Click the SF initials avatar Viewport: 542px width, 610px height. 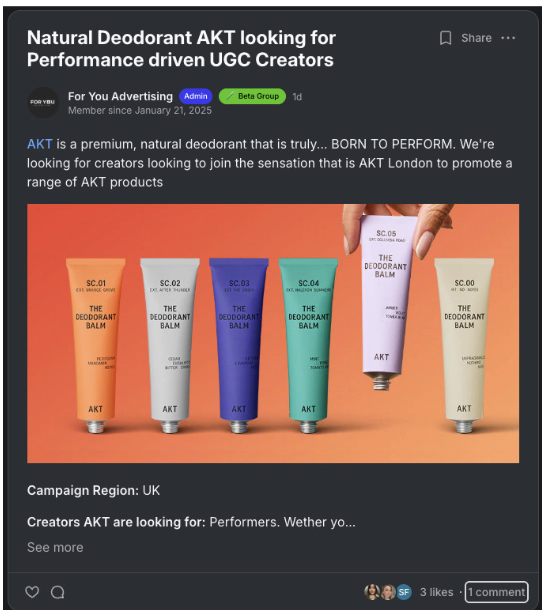404,592
